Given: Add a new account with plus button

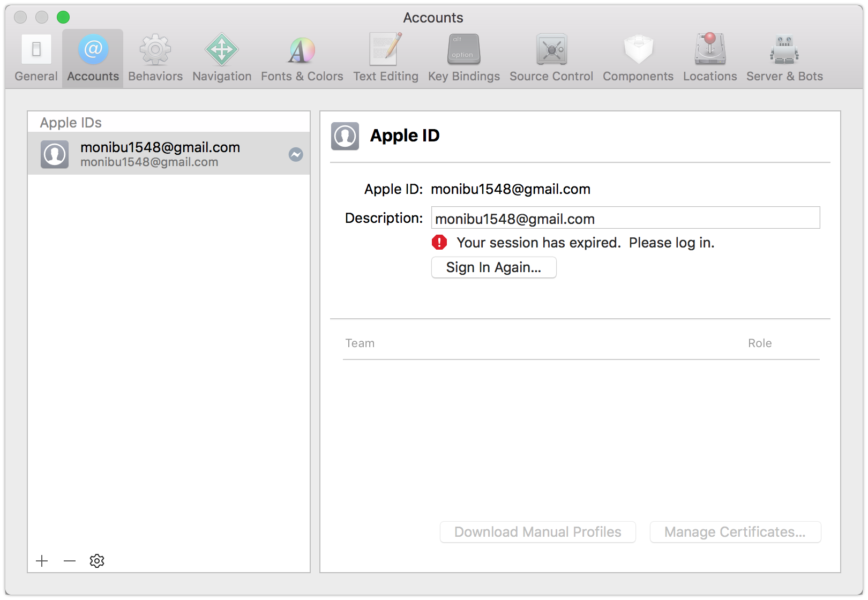Looking at the screenshot, I should point(42,561).
